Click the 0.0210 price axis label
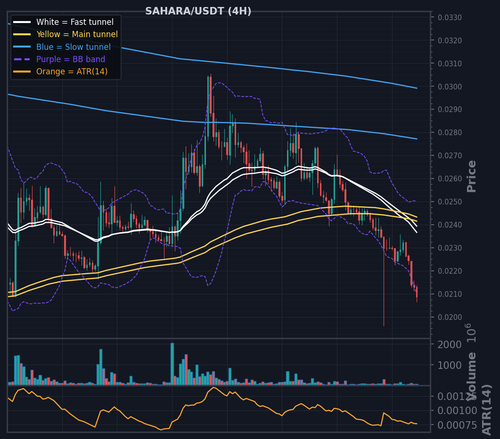 click(x=450, y=294)
